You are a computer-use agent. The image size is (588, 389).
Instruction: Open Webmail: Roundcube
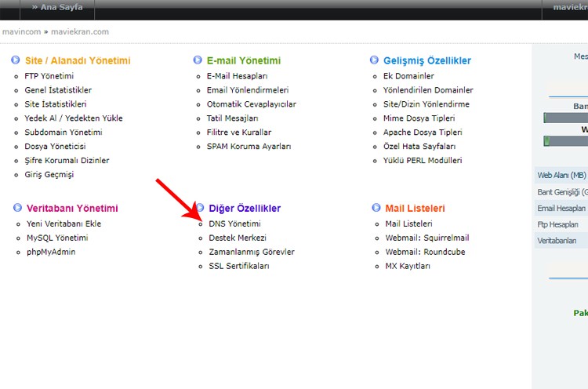click(426, 252)
